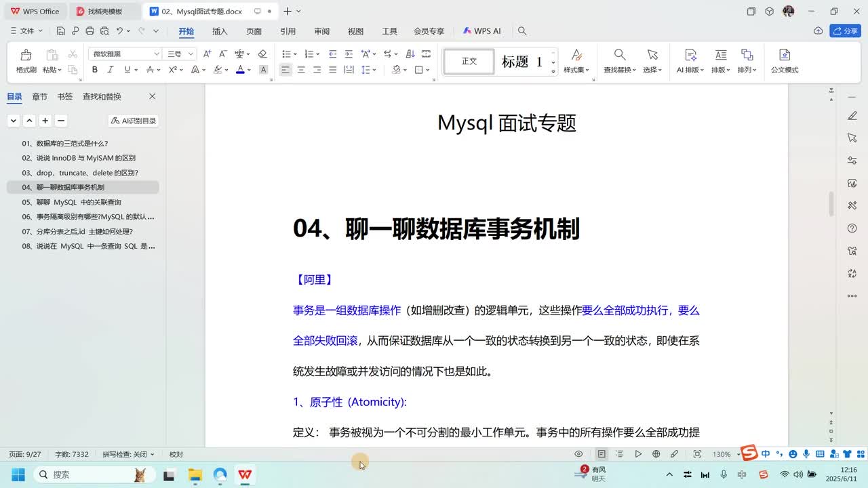
Task: Decrease font size with A- icon
Action: (222, 54)
